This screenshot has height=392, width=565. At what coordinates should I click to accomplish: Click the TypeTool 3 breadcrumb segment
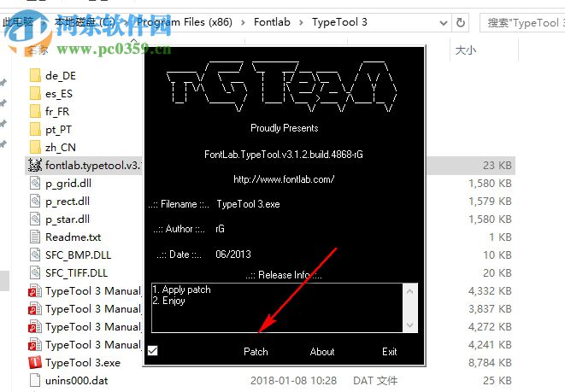pos(339,22)
